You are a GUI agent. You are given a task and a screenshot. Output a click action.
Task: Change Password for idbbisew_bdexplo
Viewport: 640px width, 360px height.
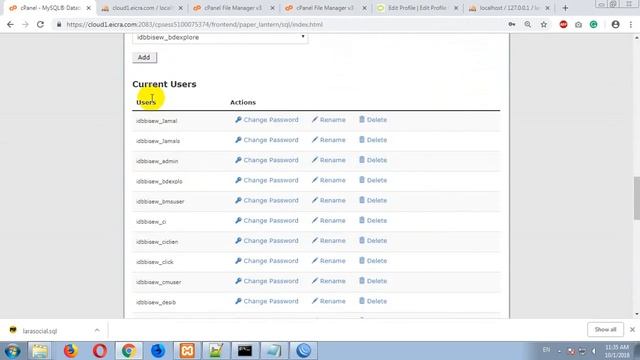point(267,180)
